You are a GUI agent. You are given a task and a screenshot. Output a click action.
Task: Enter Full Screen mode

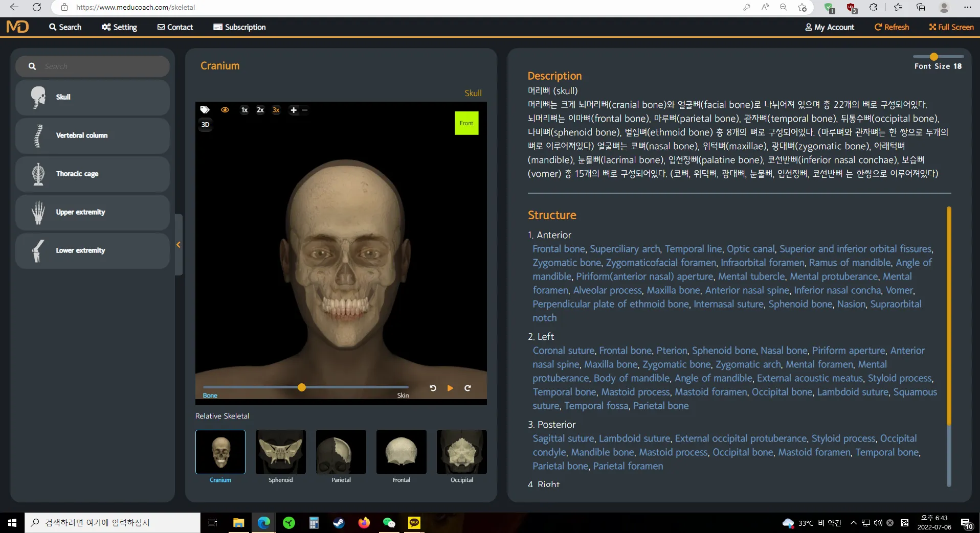point(951,27)
